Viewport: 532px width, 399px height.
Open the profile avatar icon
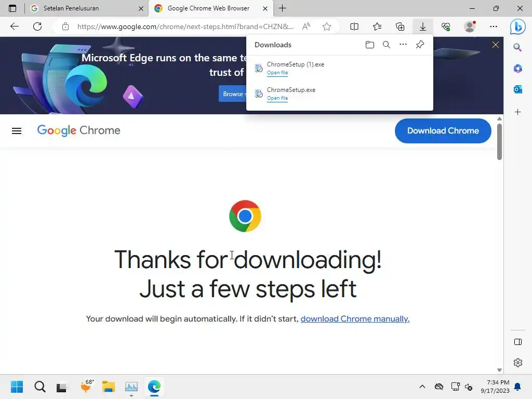tap(470, 26)
